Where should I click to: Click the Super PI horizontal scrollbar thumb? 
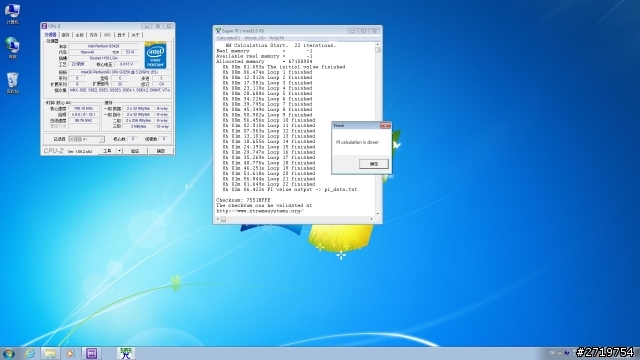pos(223,219)
